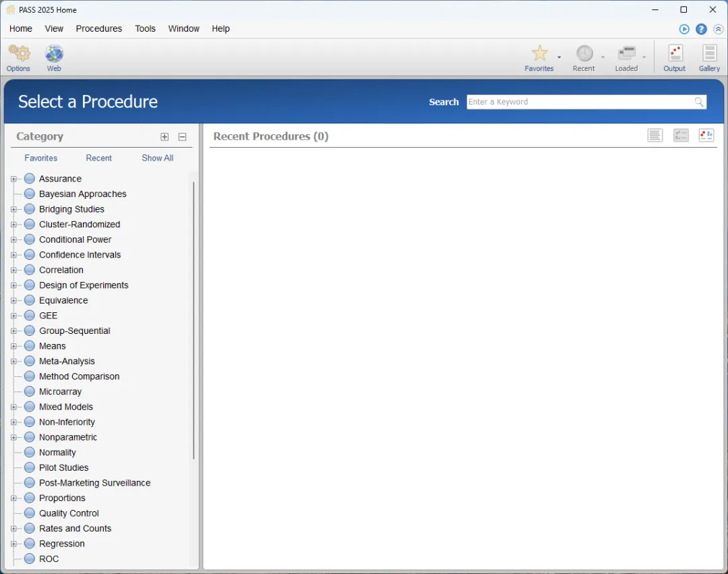
Task: Open the Procedures menu
Action: (99, 29)
